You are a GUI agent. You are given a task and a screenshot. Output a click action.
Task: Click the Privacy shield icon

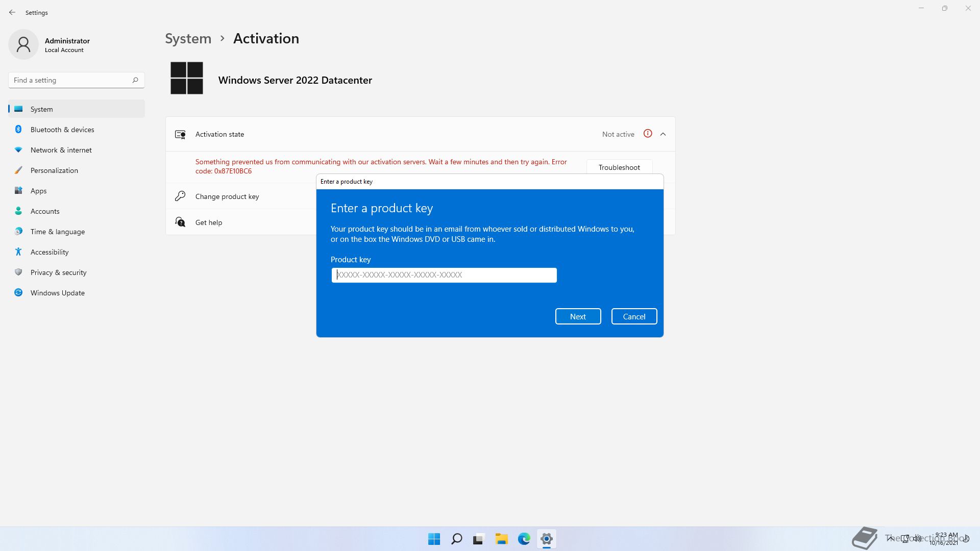(x=18, y=272)
